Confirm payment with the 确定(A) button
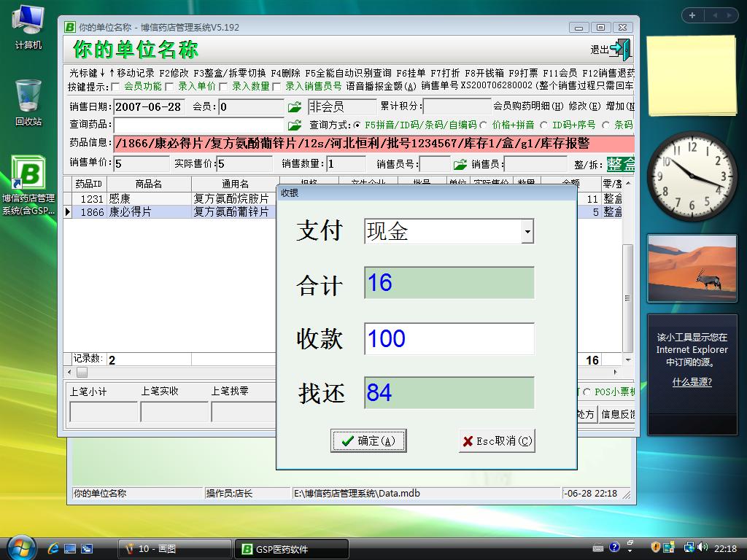 click(368, 440)
